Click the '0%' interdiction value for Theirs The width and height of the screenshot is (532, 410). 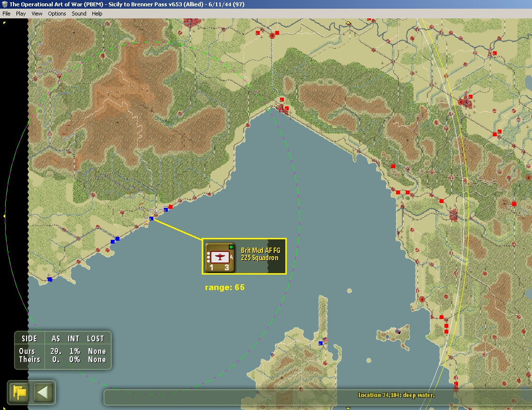[74, 359]
